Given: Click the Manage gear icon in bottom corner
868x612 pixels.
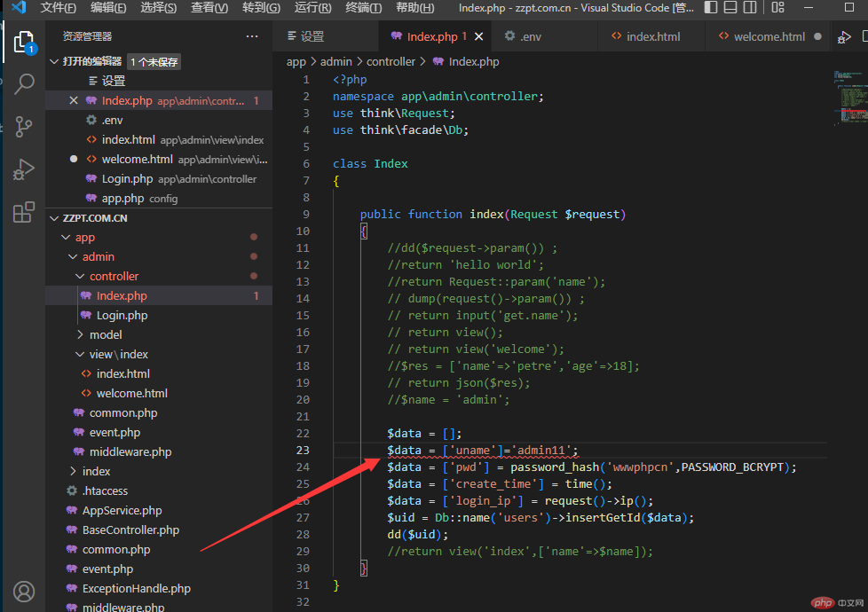Looking at the screenshot, I should [x=23, y=608].
